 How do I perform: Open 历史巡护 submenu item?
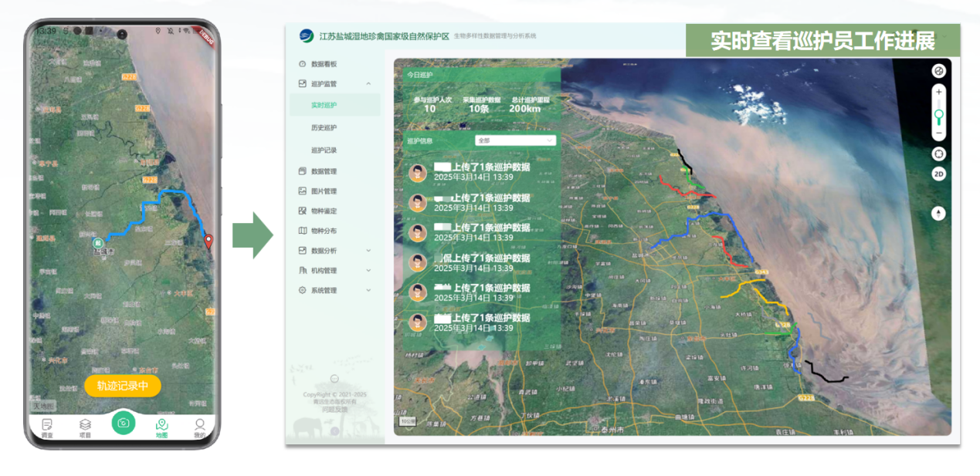pos(324,127)
